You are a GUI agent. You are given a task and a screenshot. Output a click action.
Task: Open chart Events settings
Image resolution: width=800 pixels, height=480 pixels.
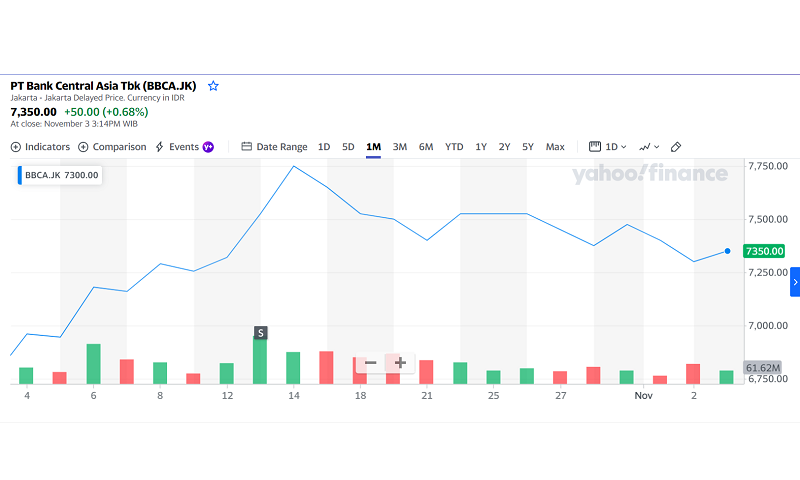point(178,147)
